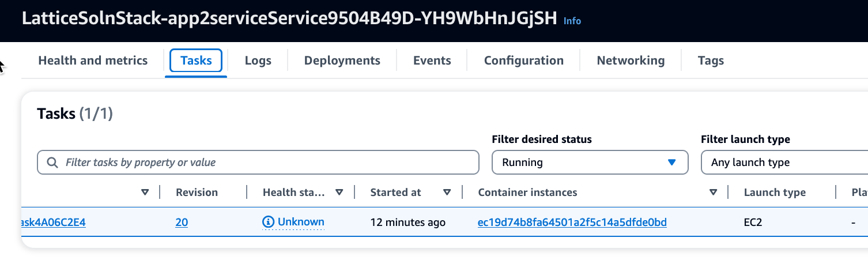The height and width of the screenshot is (264, 868).
Task: Open revision 20 link
Action: pyautogui.click(x=182, y=222)
